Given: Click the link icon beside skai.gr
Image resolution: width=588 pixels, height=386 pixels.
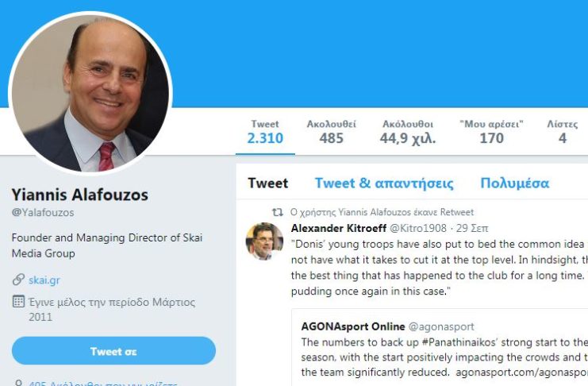Looking at the screenshot, I should pos(18,280).
